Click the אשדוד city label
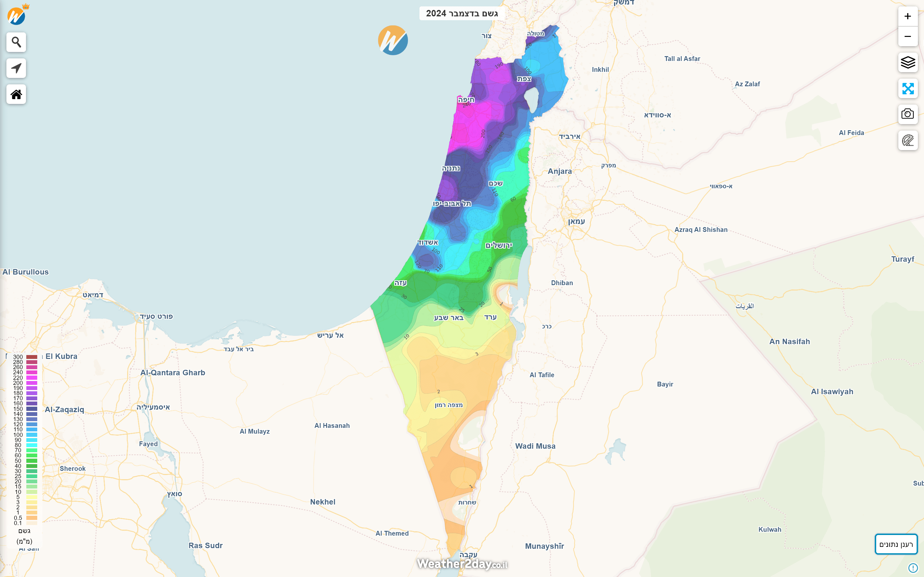 click(427, 242)
